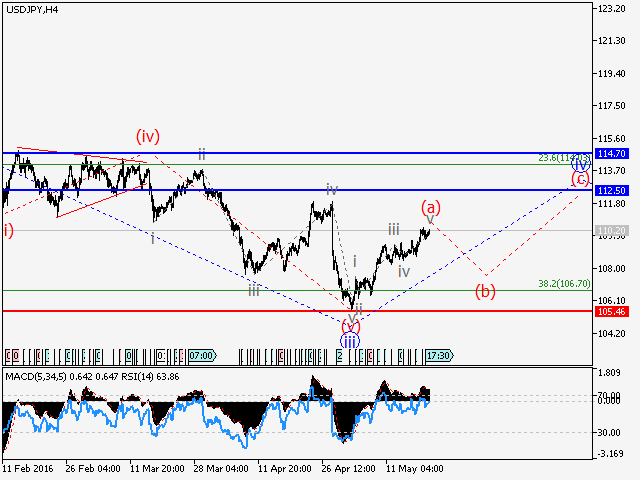The height and width of the screenshot is (480, 640).
Task: Click the 11 Mar 20:00 date label
Action: click(x=157, y=469)
